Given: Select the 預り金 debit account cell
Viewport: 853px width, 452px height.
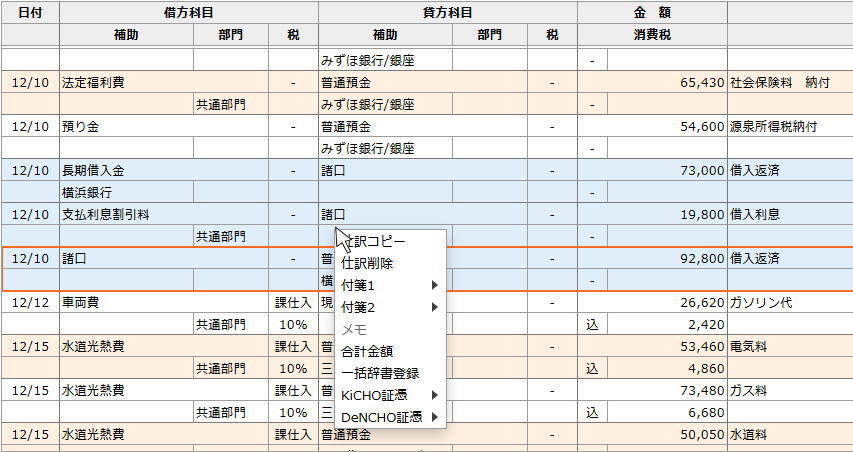Looking at the screenshot, I should (x=126, y=126).
